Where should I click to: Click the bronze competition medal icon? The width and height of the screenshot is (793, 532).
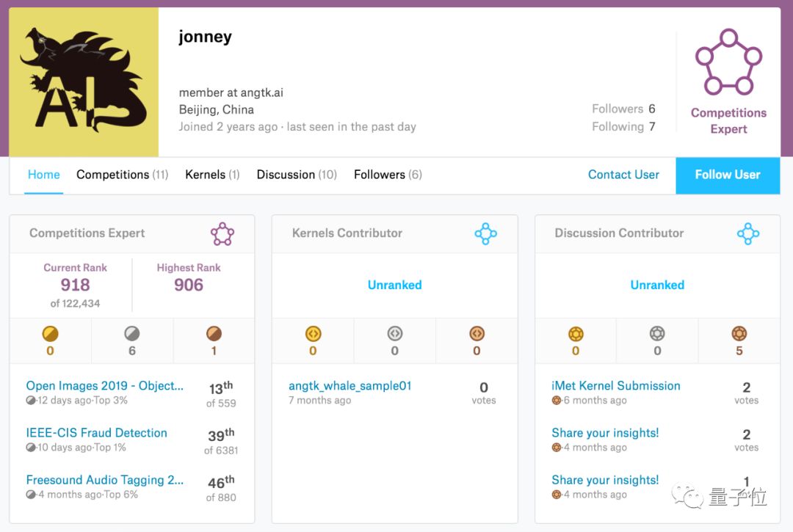(x=214, y=335)
